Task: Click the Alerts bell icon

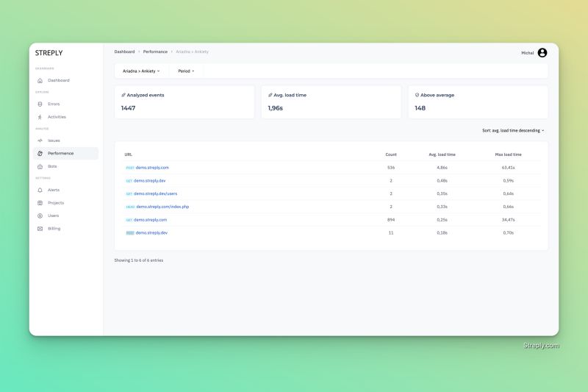Action: (x=40, y=190)
